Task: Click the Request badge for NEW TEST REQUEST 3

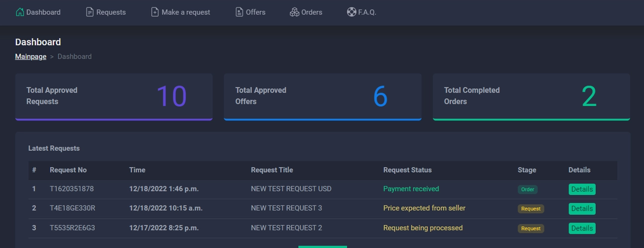Action: point(531,209)
